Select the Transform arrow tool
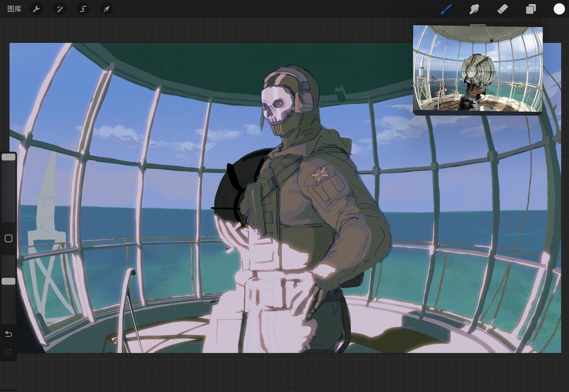 (106, 9)
